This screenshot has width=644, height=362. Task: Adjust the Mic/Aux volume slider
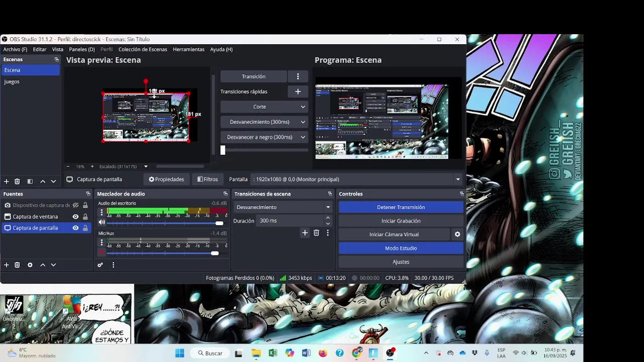[x=215, y=253]
